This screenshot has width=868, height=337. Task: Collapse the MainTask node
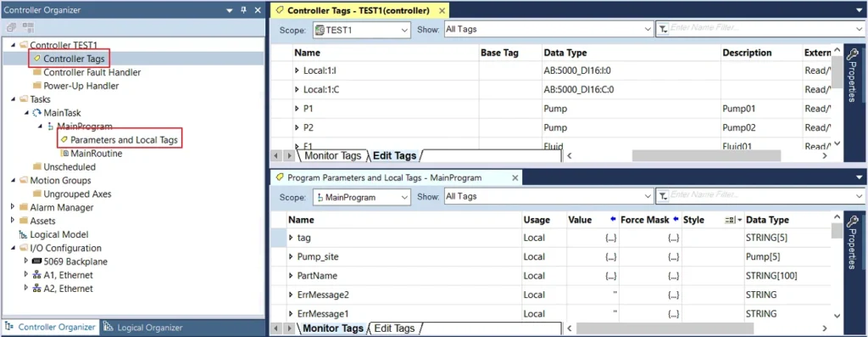[26, 113]
